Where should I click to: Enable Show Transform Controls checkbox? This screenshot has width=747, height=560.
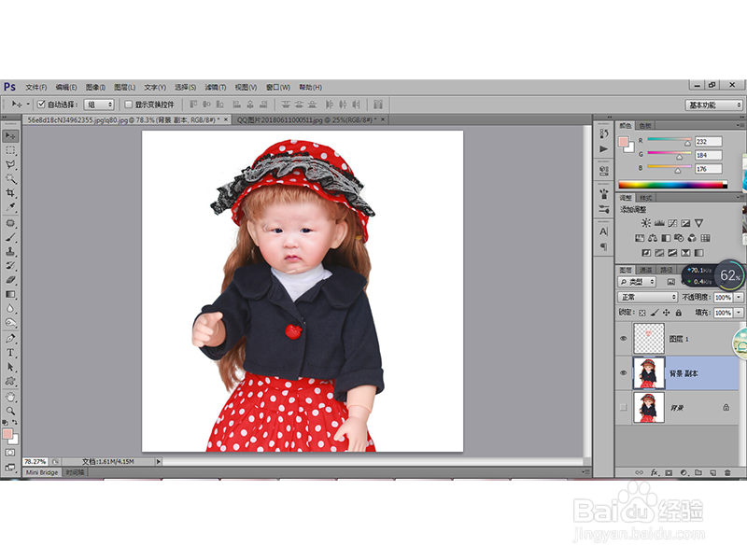pos(128,105)
